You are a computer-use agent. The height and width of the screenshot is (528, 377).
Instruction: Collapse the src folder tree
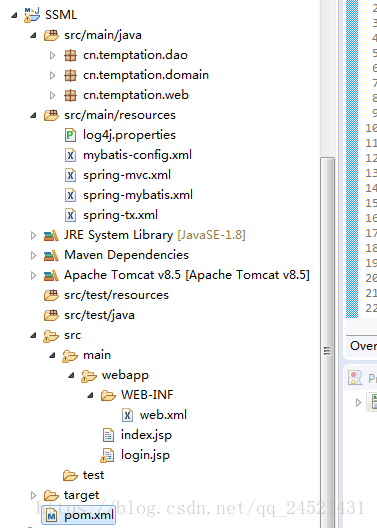(33, 335)
